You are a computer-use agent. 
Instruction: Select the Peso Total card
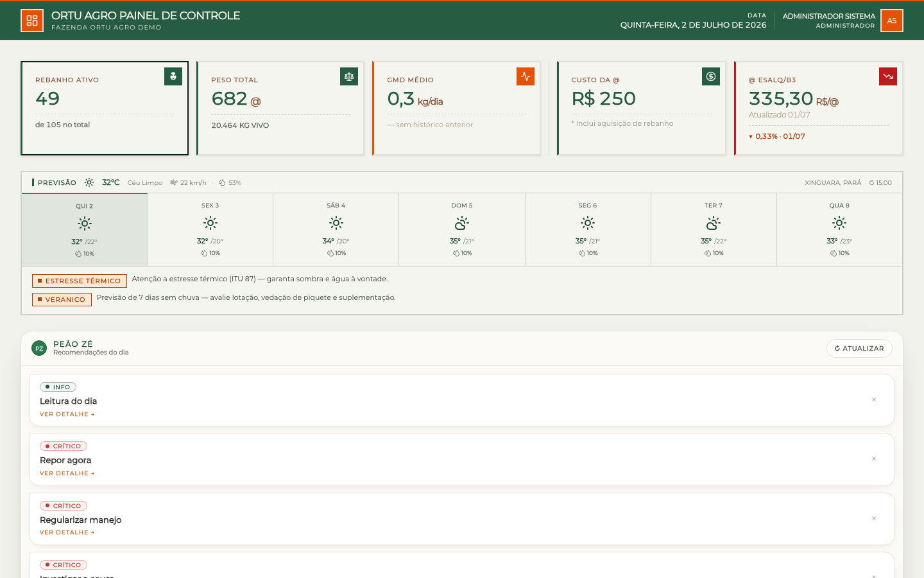(280, 108)
